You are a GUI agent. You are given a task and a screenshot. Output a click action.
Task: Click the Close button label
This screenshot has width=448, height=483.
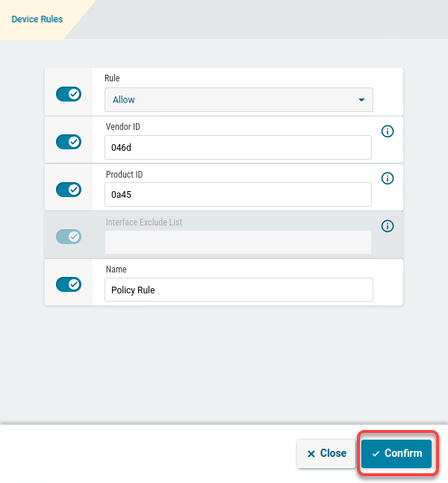(333, 453)
